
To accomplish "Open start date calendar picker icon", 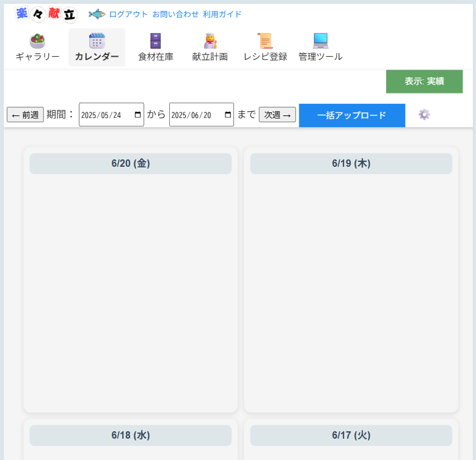I will pos(137,115).
